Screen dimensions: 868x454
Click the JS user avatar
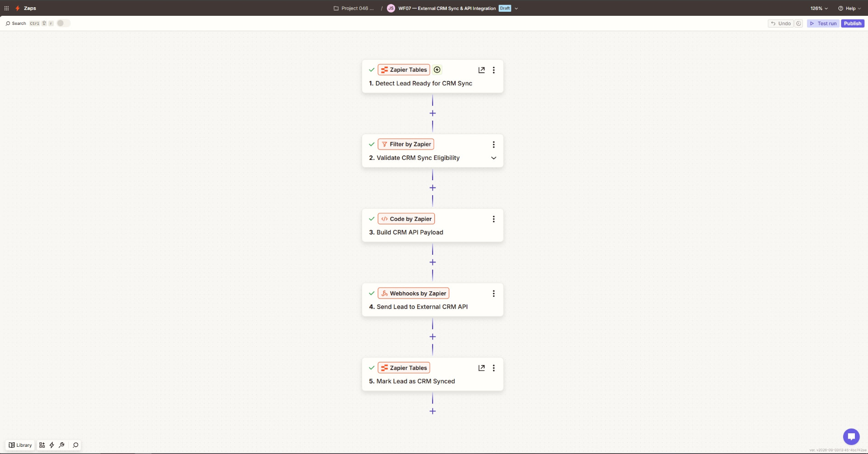click(391, 8)
